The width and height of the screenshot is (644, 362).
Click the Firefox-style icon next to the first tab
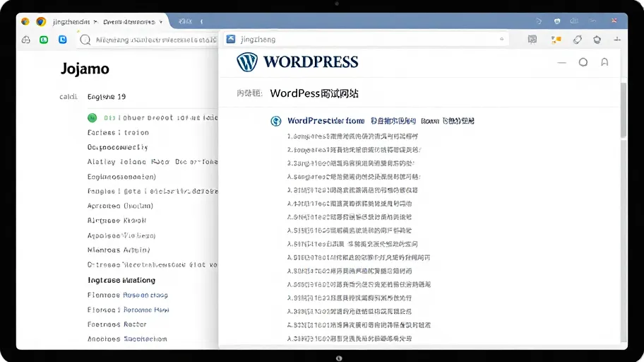41,21
